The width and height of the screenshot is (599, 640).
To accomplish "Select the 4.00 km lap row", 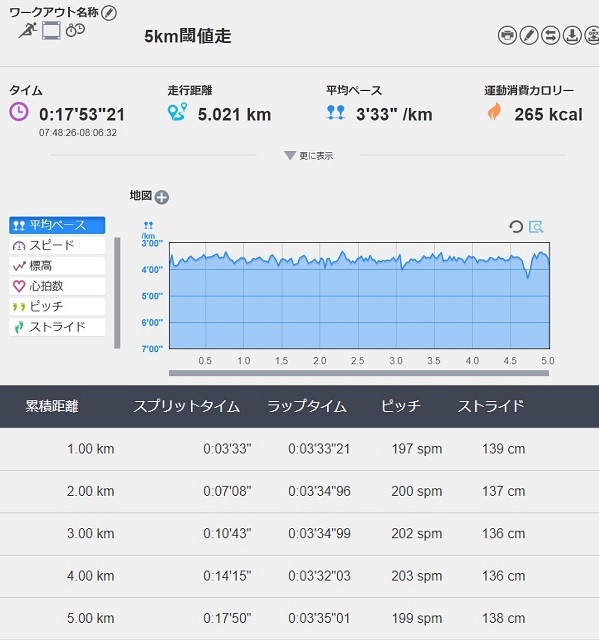I will pos(300,576).
